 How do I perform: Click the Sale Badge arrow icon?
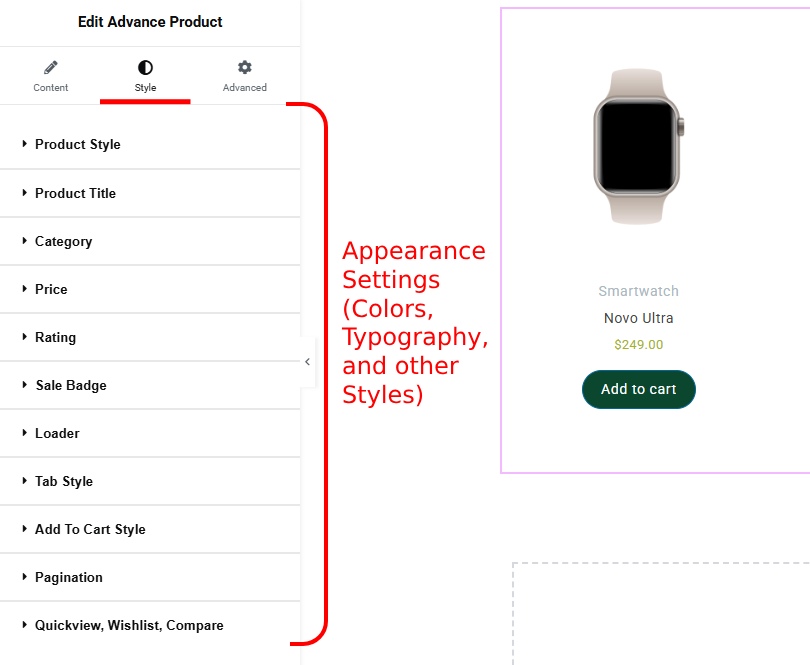point(25,385)
